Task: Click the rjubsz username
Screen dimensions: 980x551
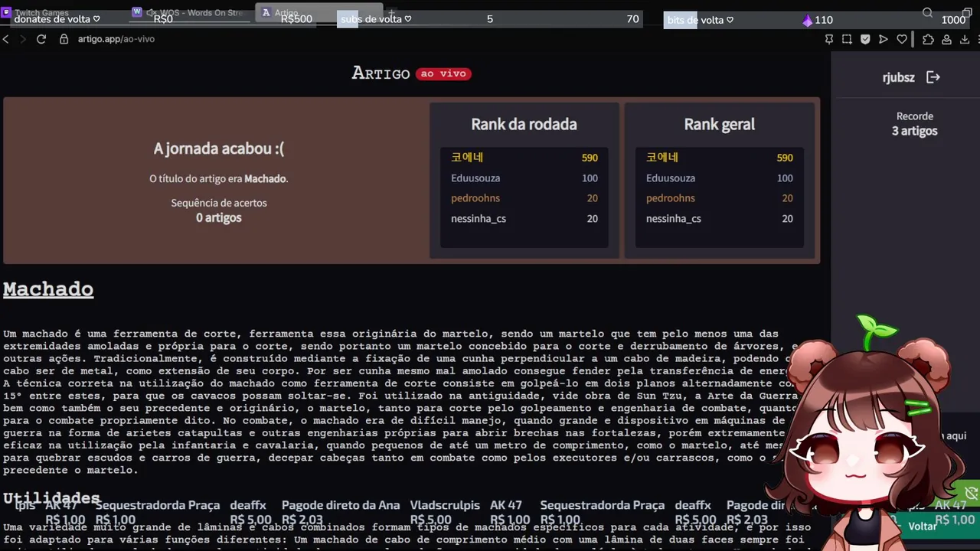Action: (x=898, y=77)
